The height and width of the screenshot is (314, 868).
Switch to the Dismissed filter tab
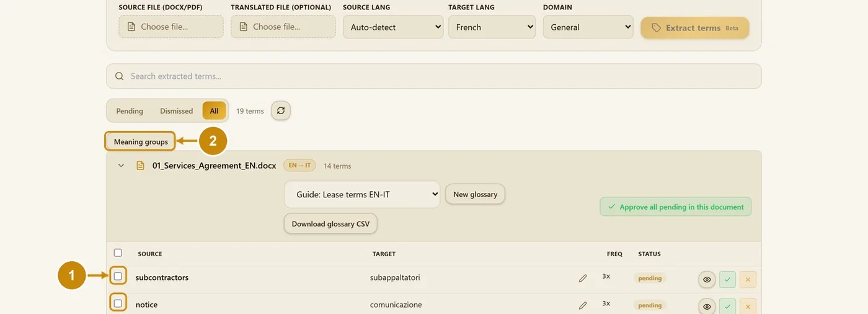pos(177,111)
